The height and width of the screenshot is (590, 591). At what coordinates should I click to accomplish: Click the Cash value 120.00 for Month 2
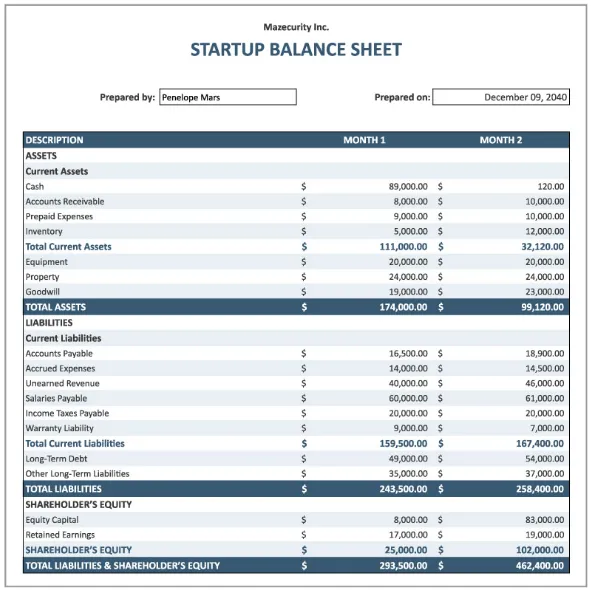pyautogui.click(x=551, y=187)
